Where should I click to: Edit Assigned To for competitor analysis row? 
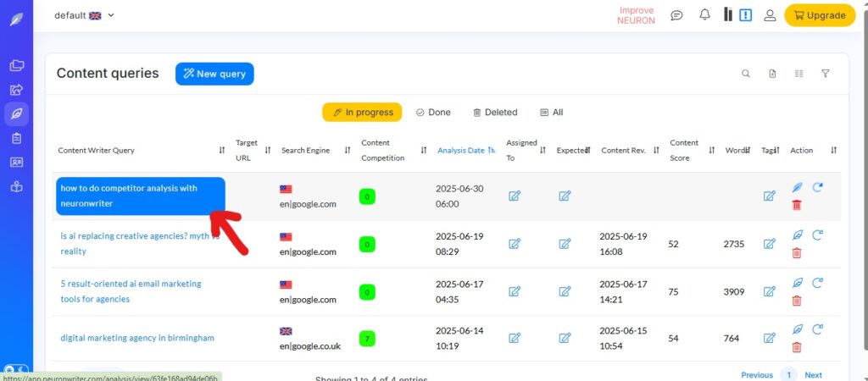pos(515,196)
